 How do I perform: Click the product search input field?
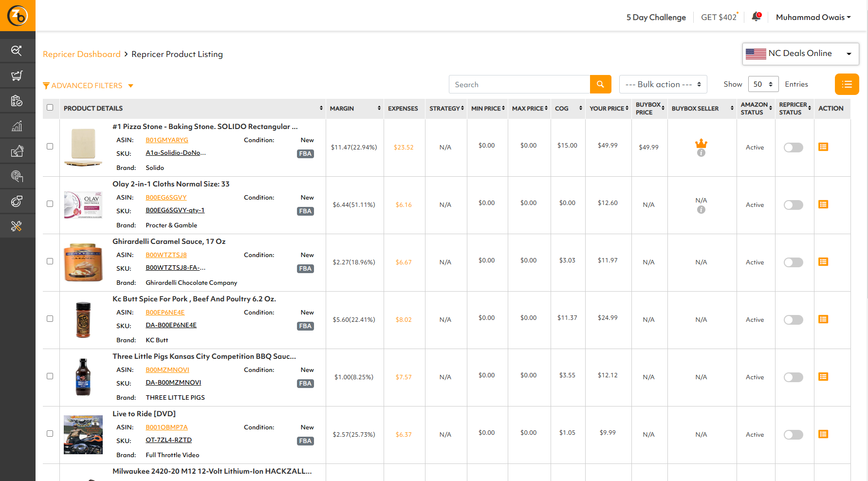[x=519, y=84]
